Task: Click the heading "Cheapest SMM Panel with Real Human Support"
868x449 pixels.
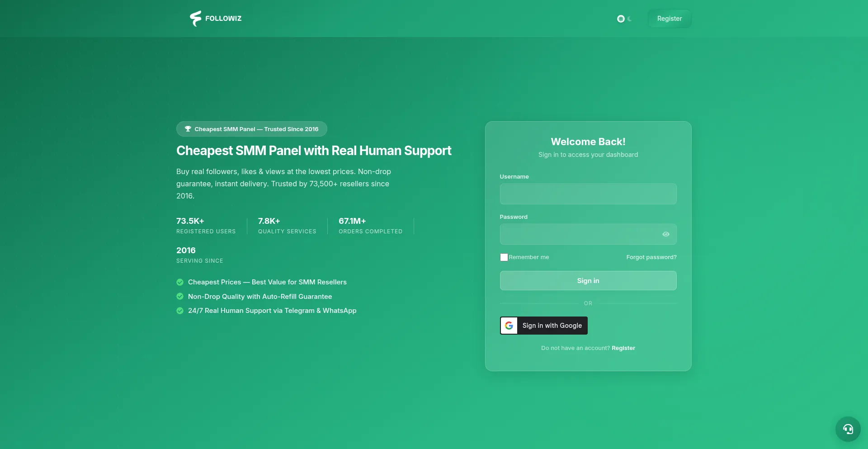Action: [x=314, y=151]
